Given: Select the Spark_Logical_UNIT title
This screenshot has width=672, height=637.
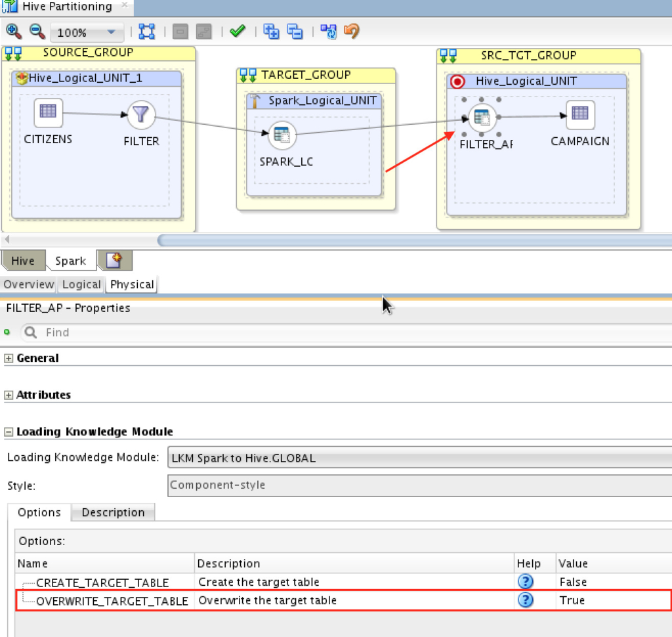Looking at the screenshot, I should coord(322,100).
